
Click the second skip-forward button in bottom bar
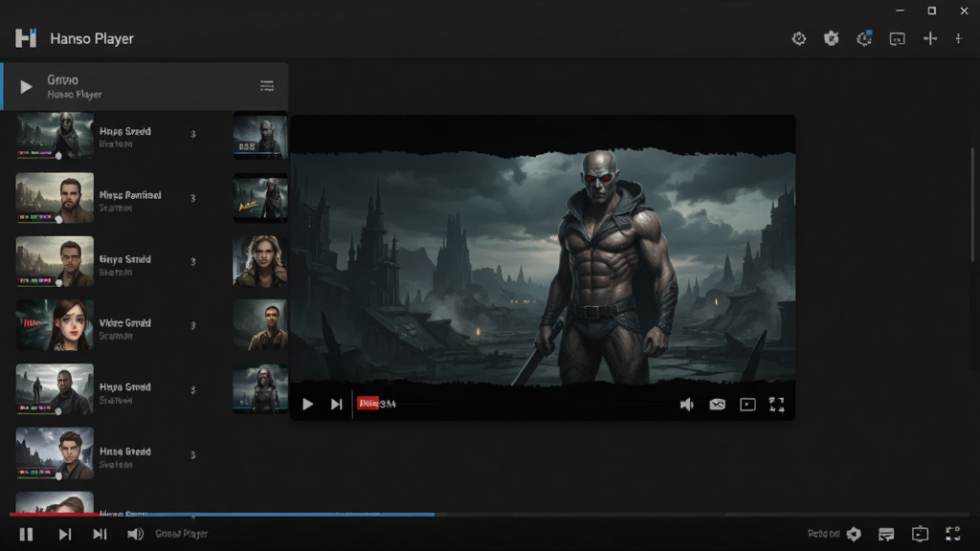tap(100, 534)
